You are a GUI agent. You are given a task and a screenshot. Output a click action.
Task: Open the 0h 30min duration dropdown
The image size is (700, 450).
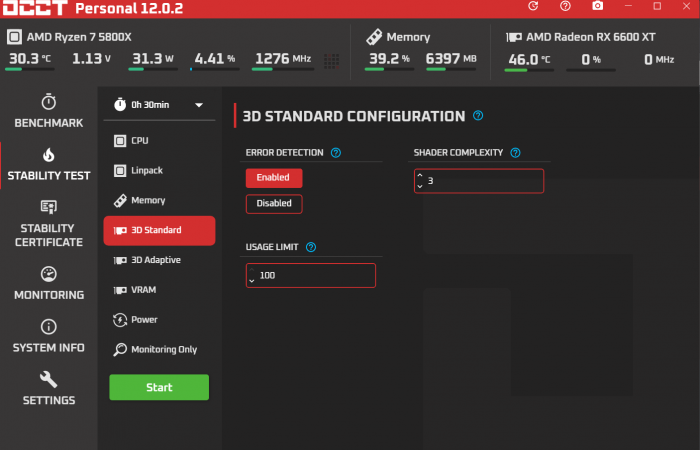[x=159, y=105]
